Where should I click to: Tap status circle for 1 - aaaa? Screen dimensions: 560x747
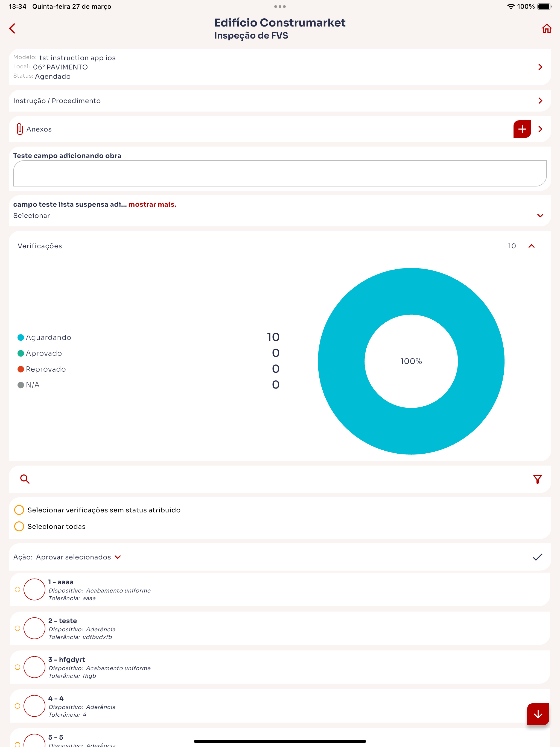34,590
